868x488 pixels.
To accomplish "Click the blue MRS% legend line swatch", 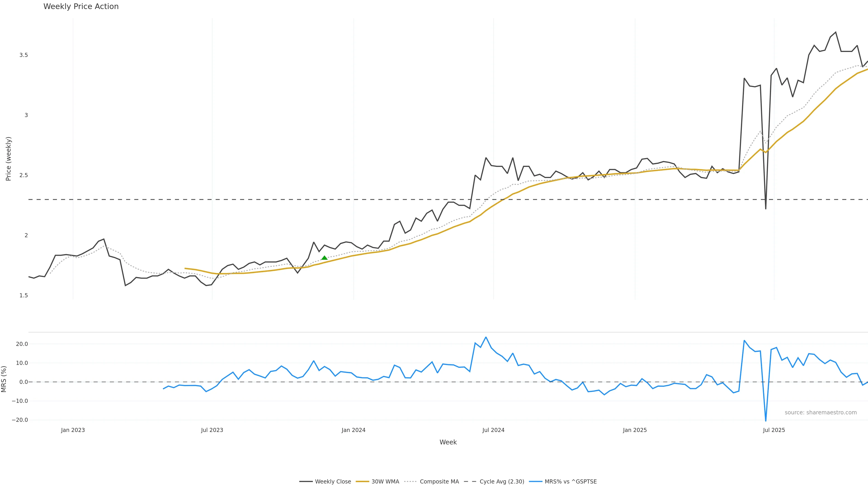I will (535, 482).
